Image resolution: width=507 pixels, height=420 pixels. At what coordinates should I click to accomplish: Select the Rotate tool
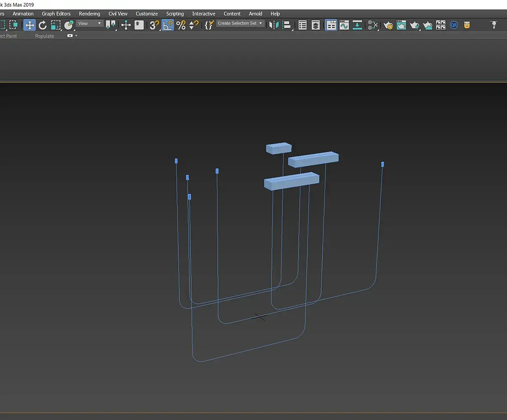[x=43, y=25]
